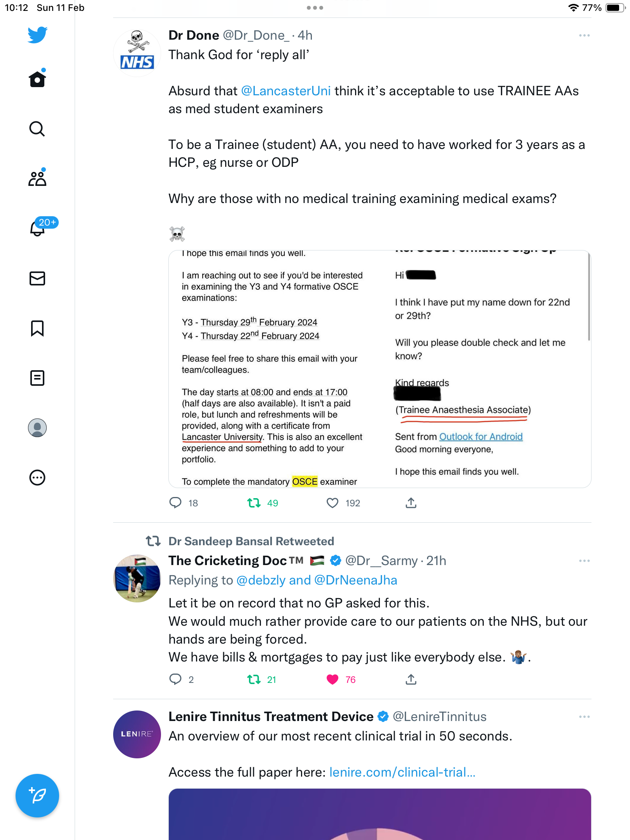Open the More circle menu in sidebar
The height and width of the screenshot is (840, 630).
click(37, 478)
